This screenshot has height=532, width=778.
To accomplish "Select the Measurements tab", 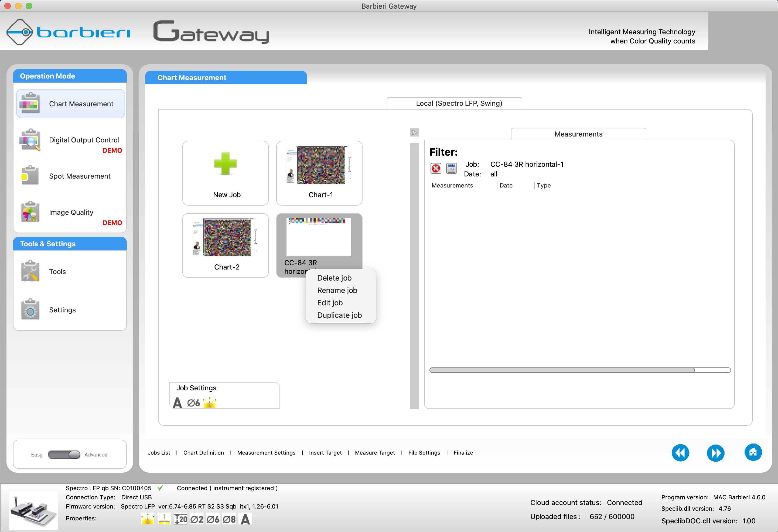I will tap(578, 134).
